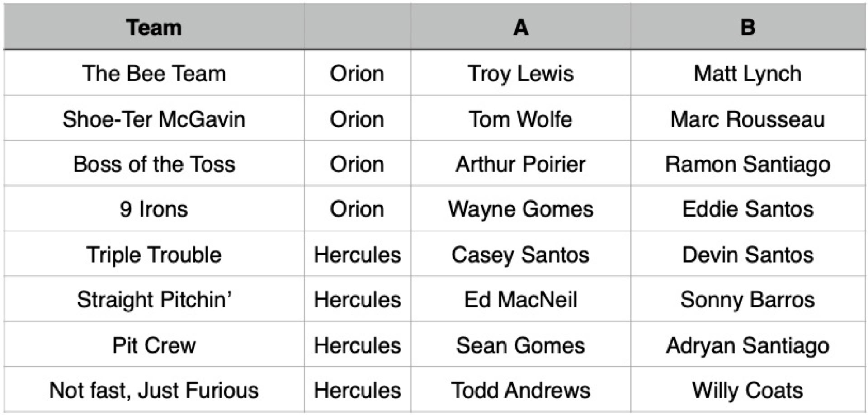Select the Arthur Poirier cell
Screen dimensions: 868x415
(520, 164)
